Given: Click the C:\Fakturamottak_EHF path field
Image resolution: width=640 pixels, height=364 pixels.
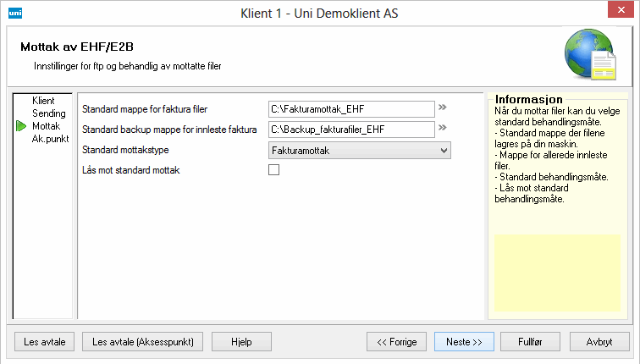Looking at the screenshot, I should pos(350,108).
